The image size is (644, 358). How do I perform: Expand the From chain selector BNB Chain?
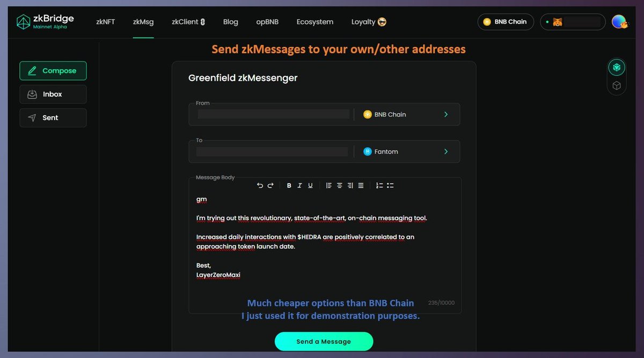point(407,114)
